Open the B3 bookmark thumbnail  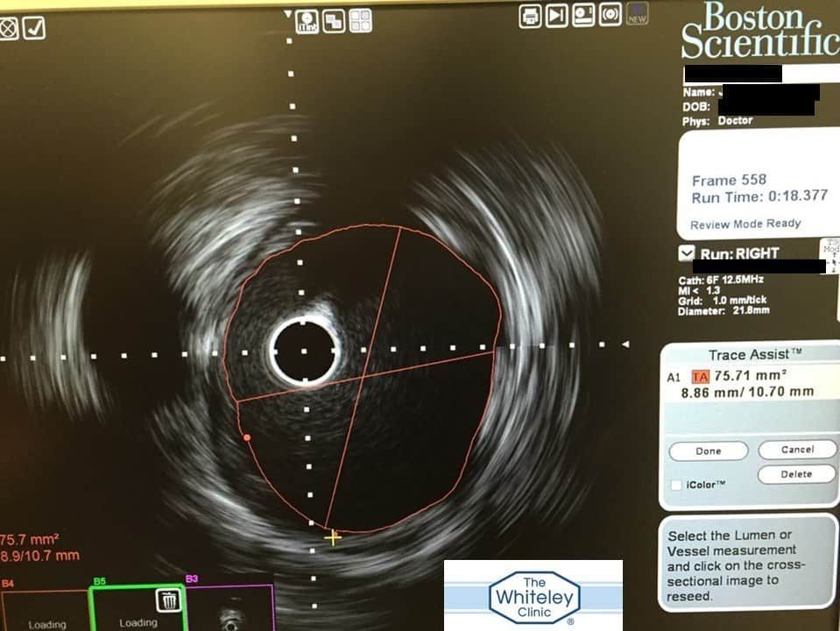point(229,609)
